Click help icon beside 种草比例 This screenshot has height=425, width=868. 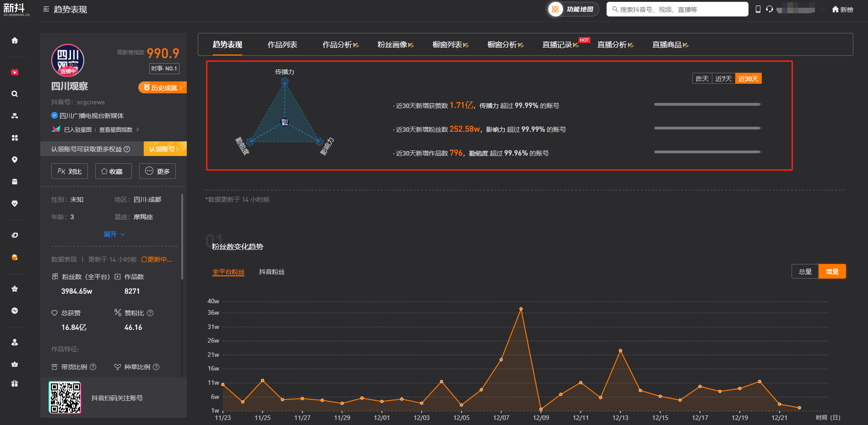coord(156,367)
